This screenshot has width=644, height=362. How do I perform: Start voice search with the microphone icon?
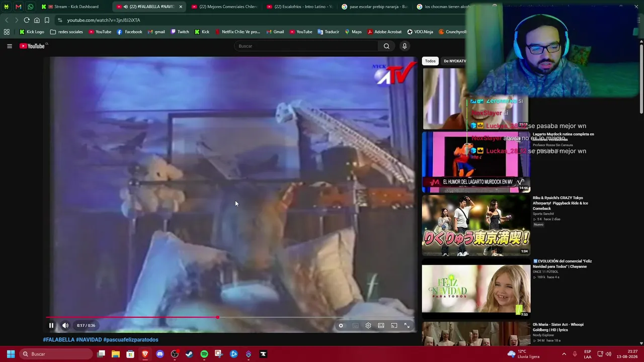coord(404,46)
